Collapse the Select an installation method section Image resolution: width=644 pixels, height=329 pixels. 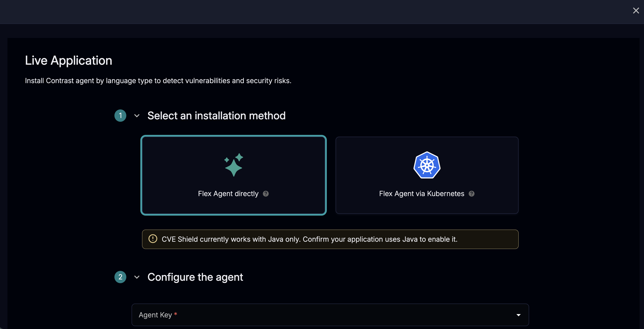click(137, 116)
